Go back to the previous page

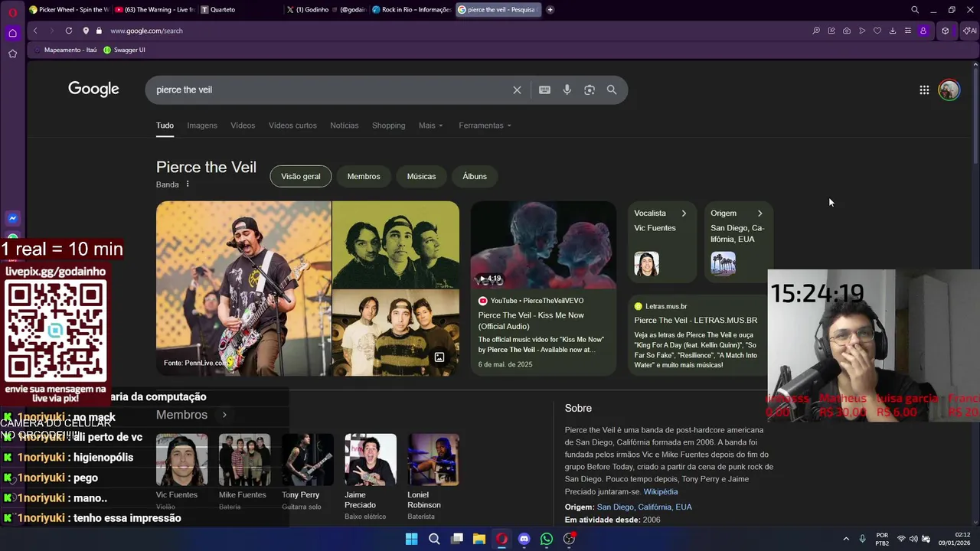tap(35, 31)
